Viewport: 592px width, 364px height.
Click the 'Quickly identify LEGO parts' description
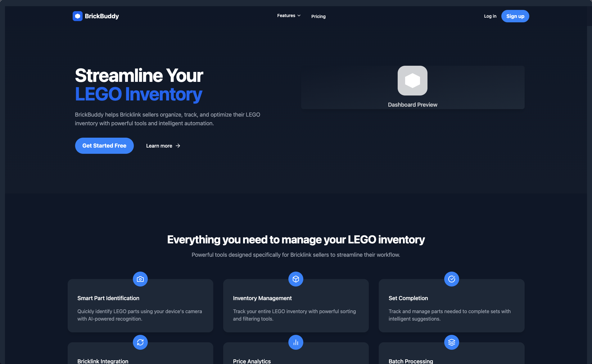tap(140, 315)
